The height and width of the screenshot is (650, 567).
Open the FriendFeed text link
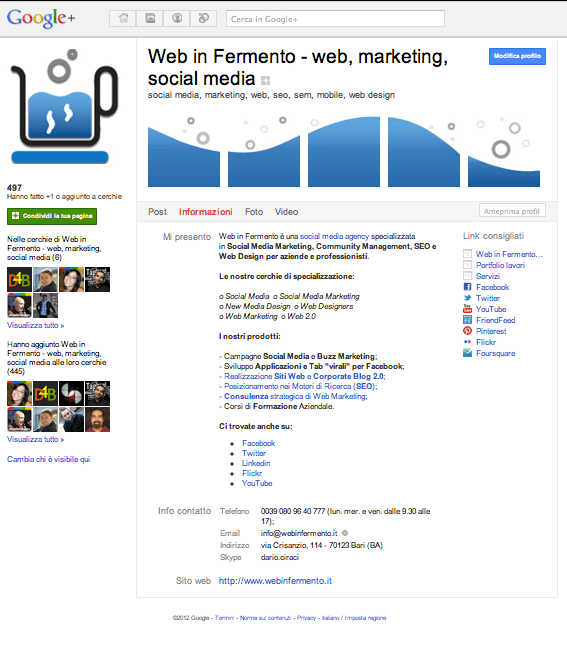(495, 320)
